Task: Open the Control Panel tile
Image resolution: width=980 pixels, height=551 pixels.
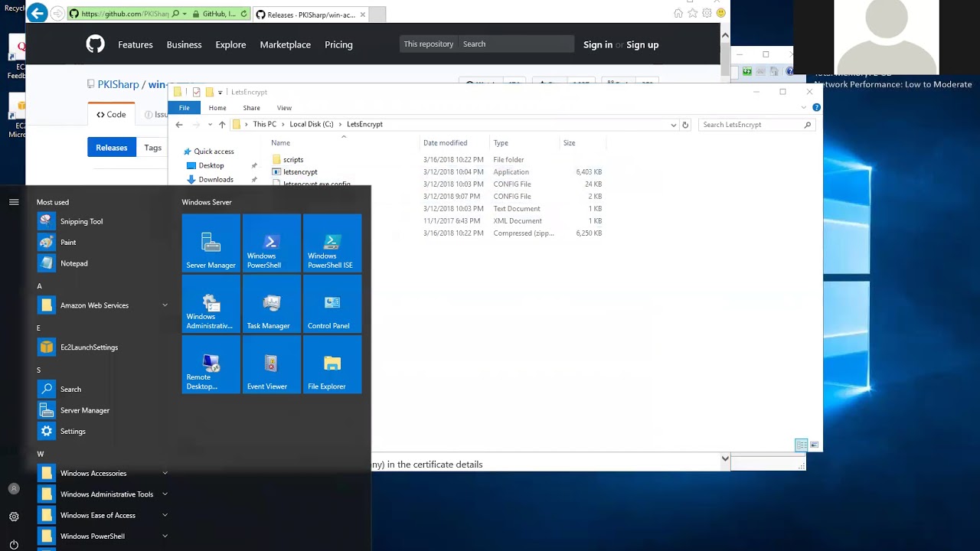Action: [x=332, y=304]
